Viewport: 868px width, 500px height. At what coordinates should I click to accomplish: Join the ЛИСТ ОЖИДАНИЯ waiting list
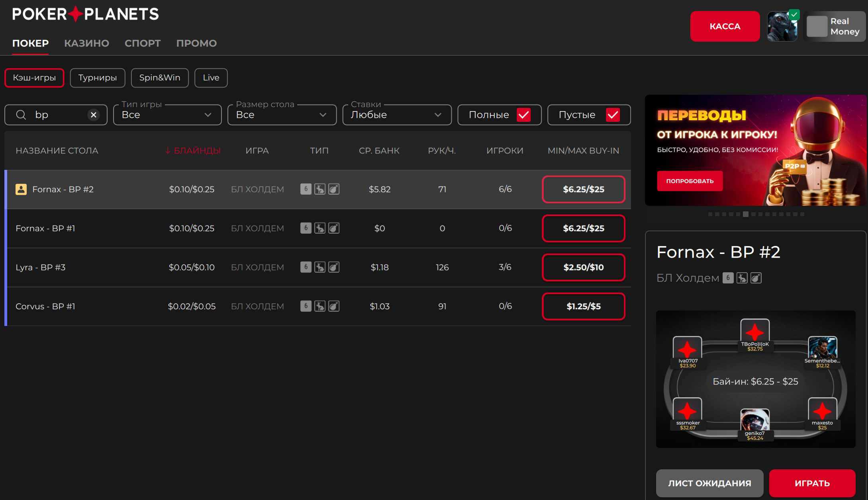(709, 483)
